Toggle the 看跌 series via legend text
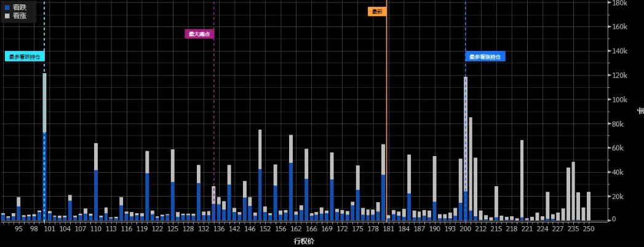644x247 pixels. click(x=20, y=7)
